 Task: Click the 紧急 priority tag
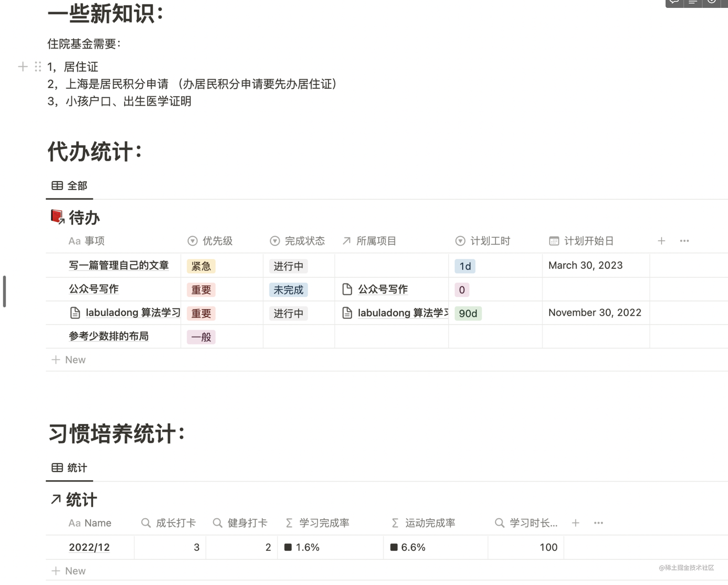point(201,266)
